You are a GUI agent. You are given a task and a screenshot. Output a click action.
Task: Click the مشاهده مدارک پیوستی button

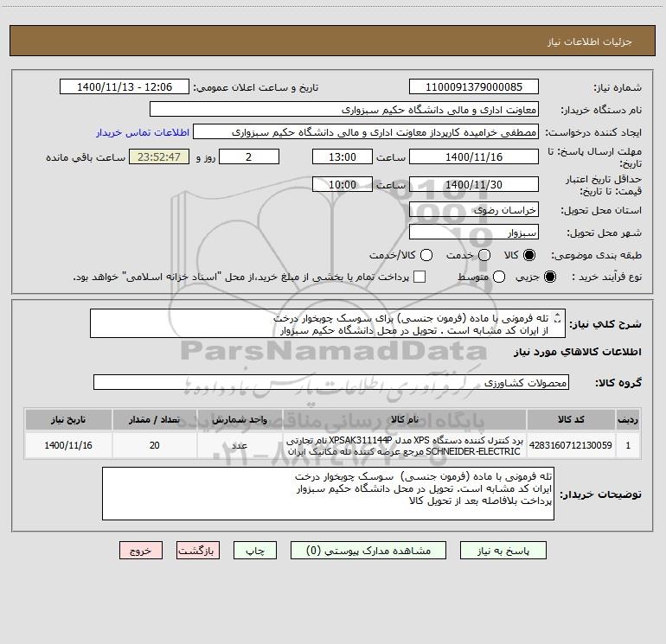pyautogui.click(x=368, y=551)
